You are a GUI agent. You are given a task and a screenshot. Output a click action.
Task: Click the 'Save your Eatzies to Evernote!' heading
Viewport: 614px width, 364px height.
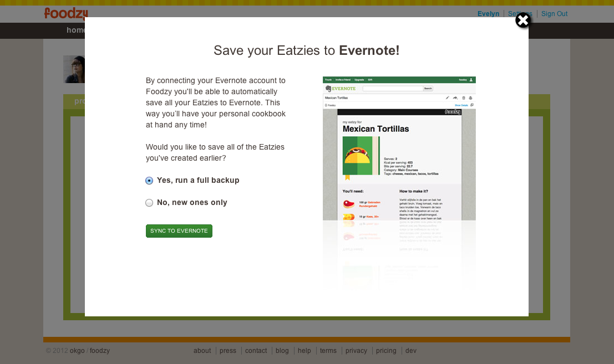[x=307, y=50]
